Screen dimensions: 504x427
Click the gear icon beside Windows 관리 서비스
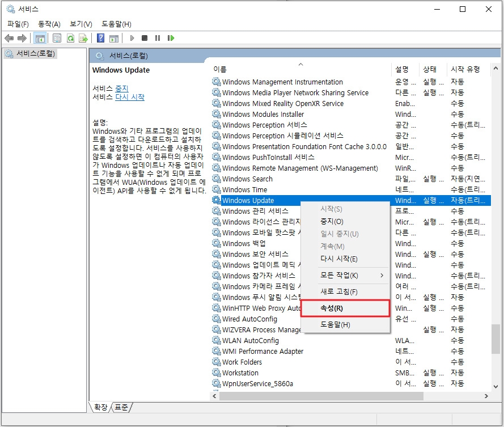pyautogui.click(x=217, y=211)
